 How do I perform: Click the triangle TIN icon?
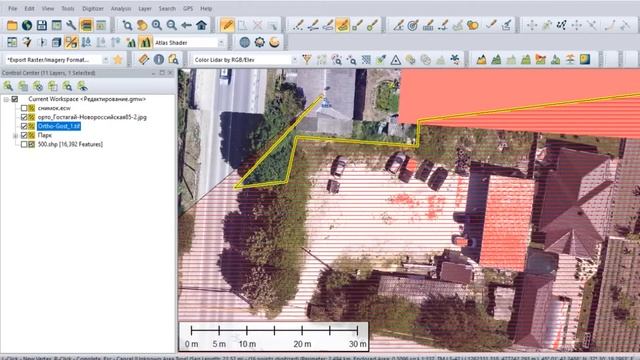click(x=396, y=60)
